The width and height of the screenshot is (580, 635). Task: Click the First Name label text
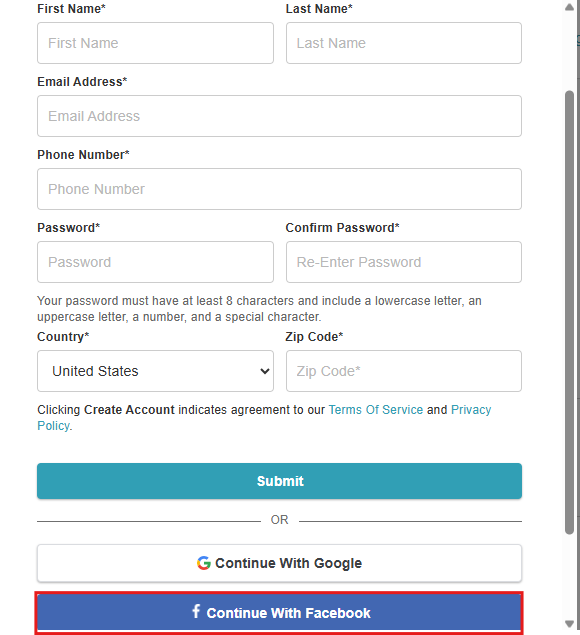coord(71,9)
